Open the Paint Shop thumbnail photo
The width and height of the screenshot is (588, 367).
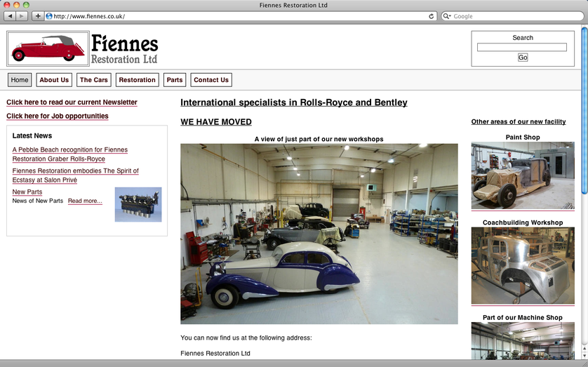(523, 175)
